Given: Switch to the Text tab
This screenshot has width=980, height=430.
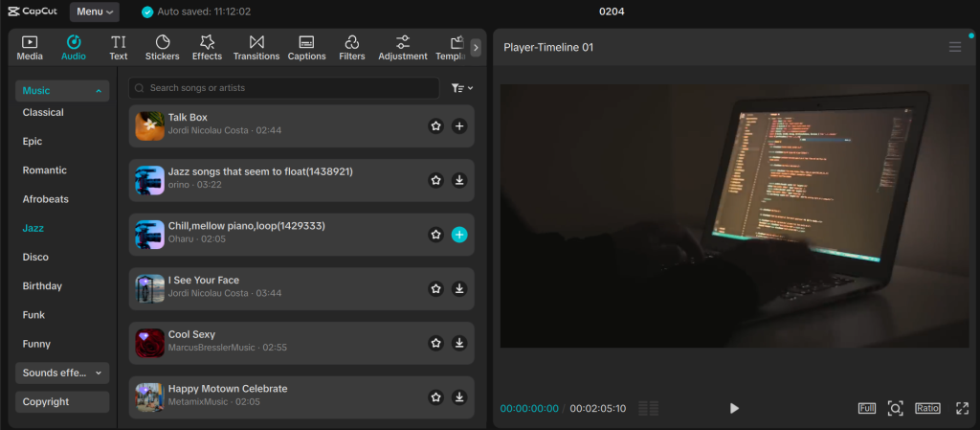Looking at the screenshot, I should point(118,48).
